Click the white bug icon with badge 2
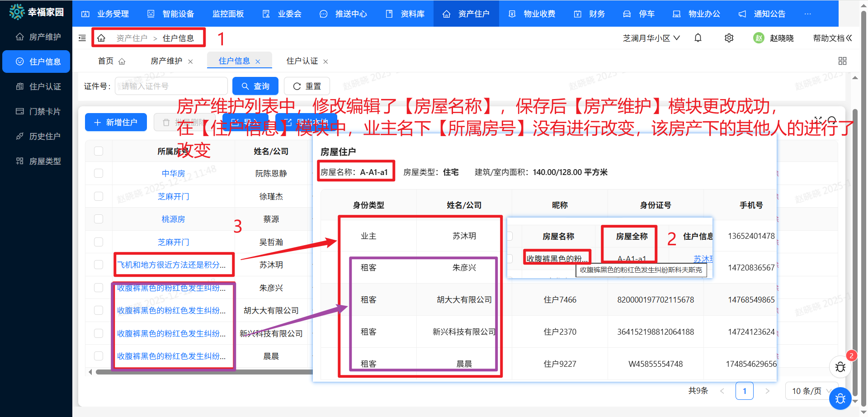Viewport: 868px width, 417px height. (x=840, y=367)
